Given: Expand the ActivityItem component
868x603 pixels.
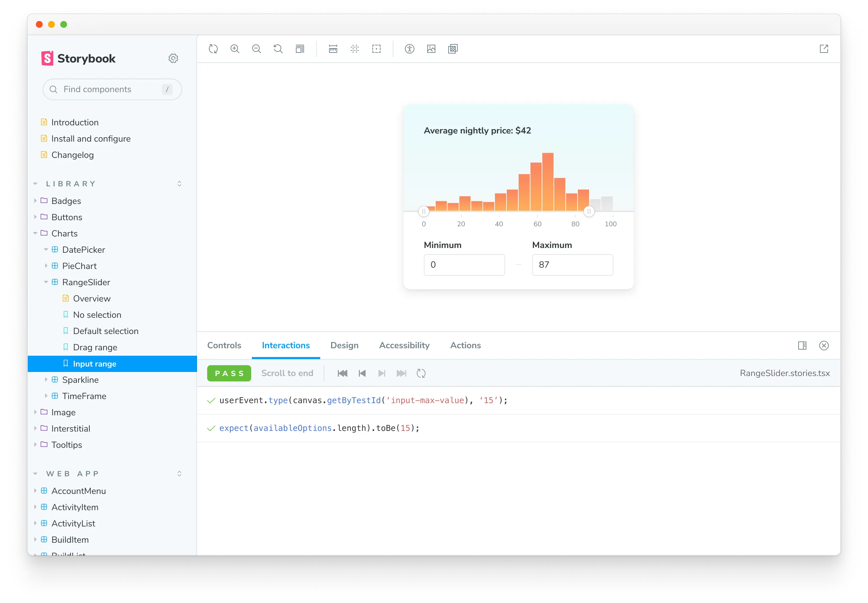Looking at the screenshot, I should coord(35,507).
